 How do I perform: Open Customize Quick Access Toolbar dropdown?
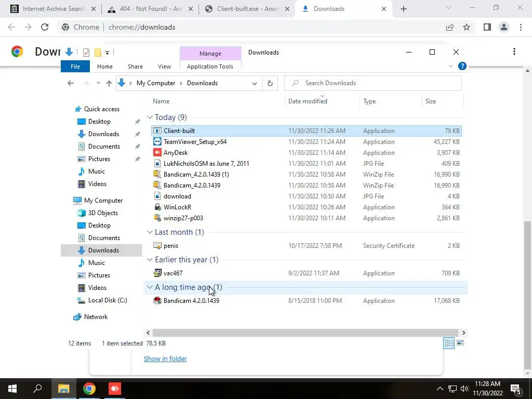(107, 52)
